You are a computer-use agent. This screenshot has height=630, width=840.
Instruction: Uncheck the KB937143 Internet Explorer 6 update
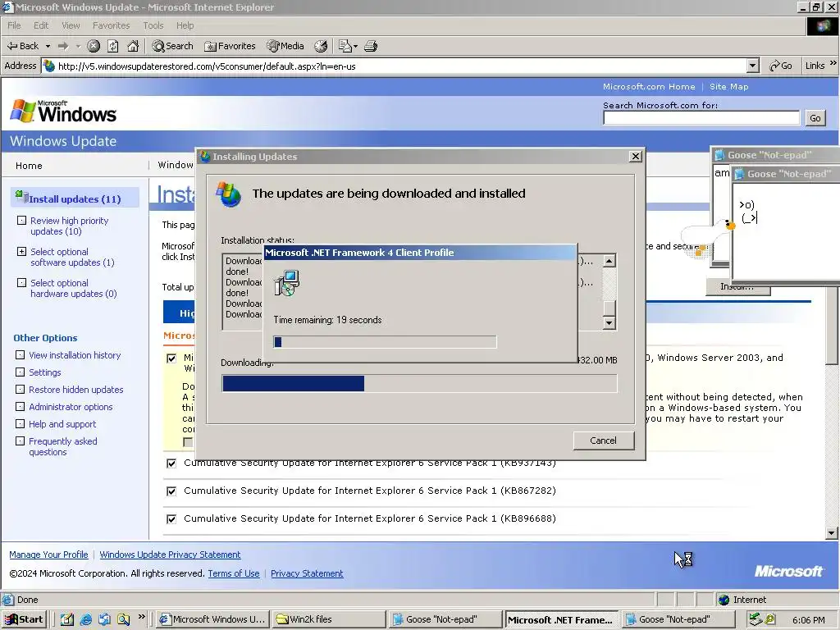click(x=171, y=463)
